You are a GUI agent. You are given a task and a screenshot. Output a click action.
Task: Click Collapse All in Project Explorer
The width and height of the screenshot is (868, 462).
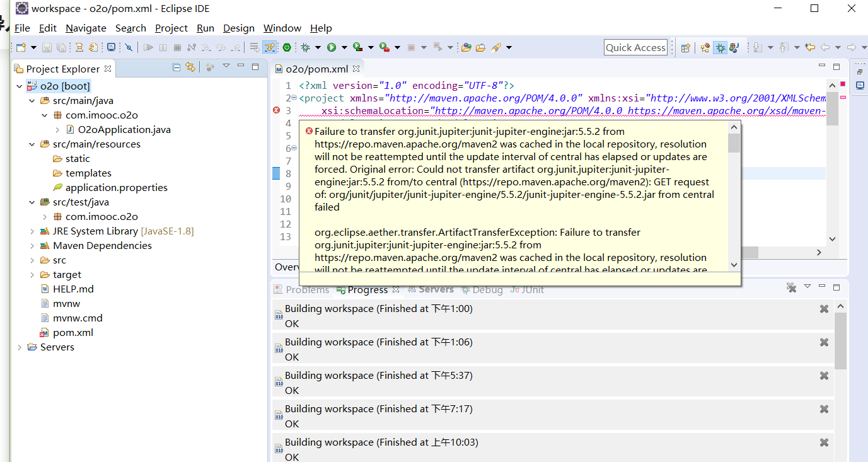pyautogui.click(x=176, y=67)
